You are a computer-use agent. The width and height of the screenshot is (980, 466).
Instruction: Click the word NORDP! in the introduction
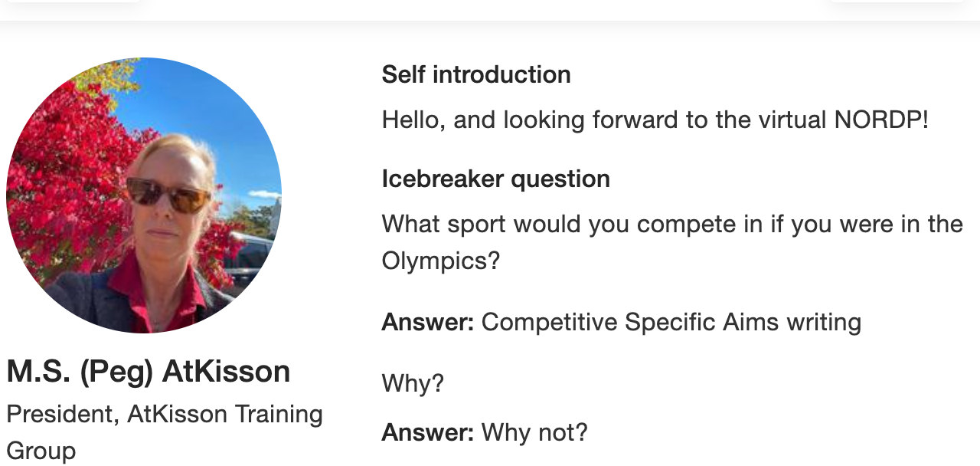pos(880,120)
